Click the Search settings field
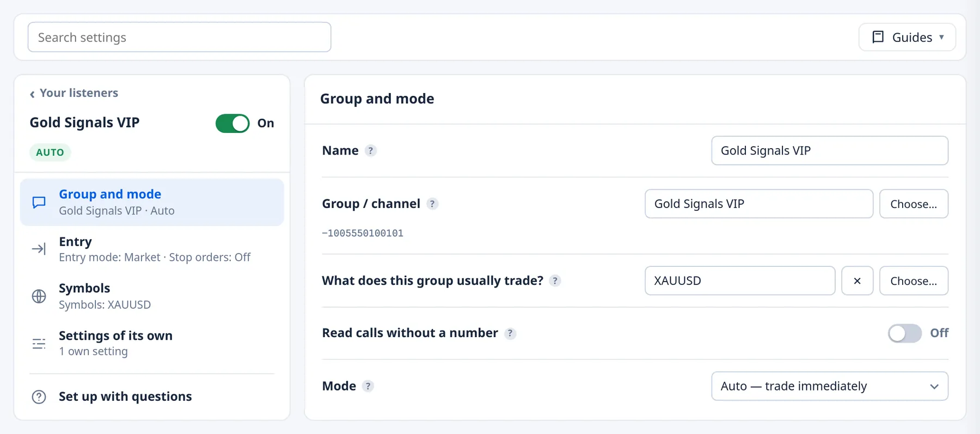 click(x=180, y=37)
